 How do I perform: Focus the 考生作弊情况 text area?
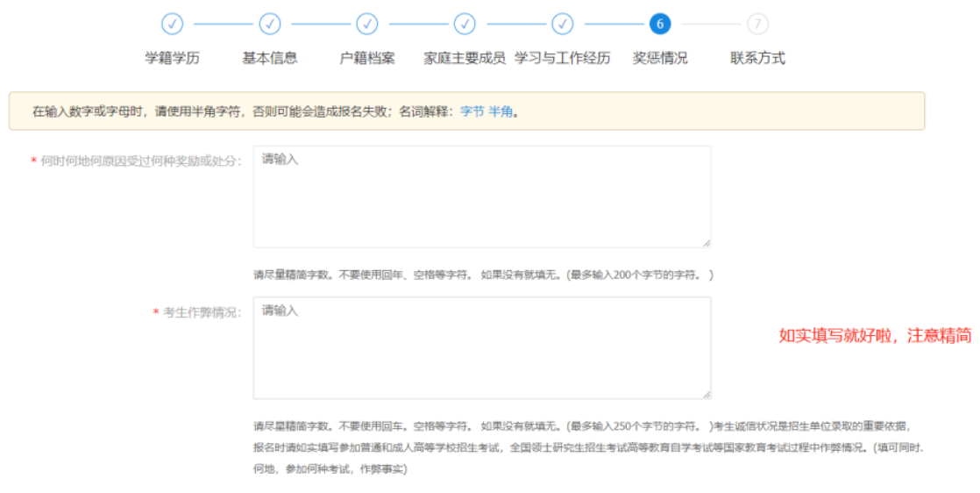point(481,347)
